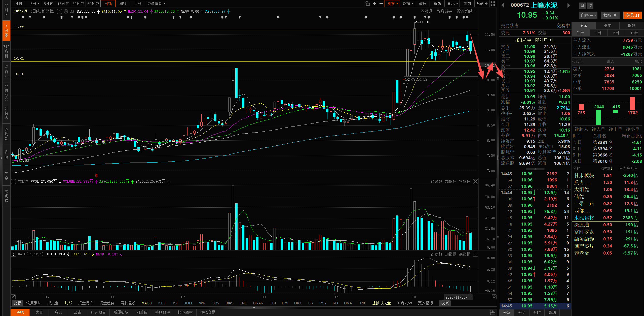The image size is (644, 316).
Task: Set price alert with 提醒 bell
Action: click(x=610, y=15)
